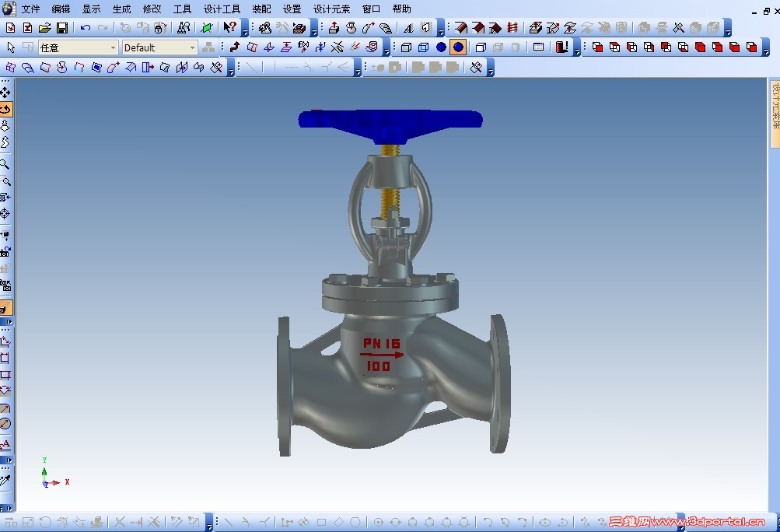The height and width of the screenshot is (532, 780).
Task: Click the PN 16 marking on the valve body
Action: 382,343
